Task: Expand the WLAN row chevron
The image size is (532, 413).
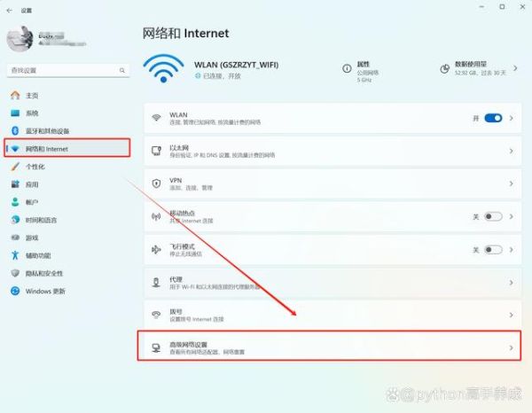Action: coord(512,117)
